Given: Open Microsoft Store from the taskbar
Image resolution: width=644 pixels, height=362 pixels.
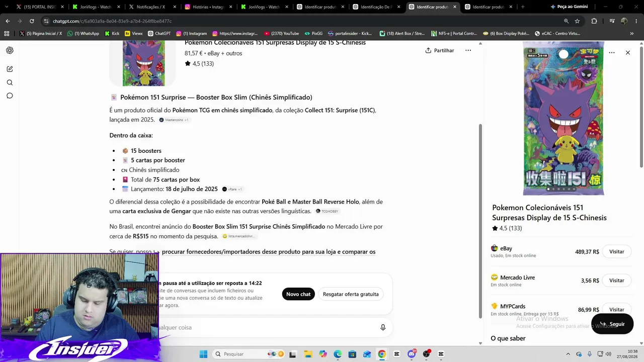Looking at the screenshot, I should pyautogui.click(x=352, y=354).
